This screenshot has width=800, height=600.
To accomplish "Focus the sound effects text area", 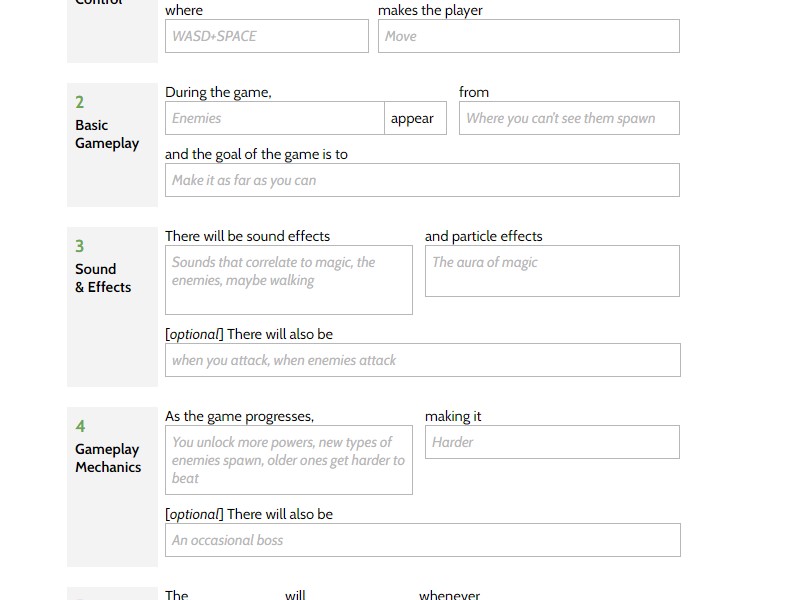I will [x=288, y=280].
